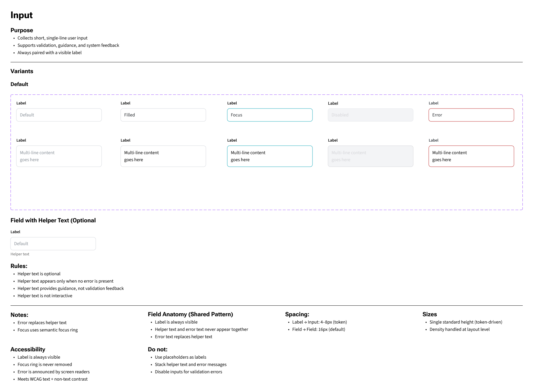
Task: Click the 'Purpose' heading
Action: click(22, 30)
